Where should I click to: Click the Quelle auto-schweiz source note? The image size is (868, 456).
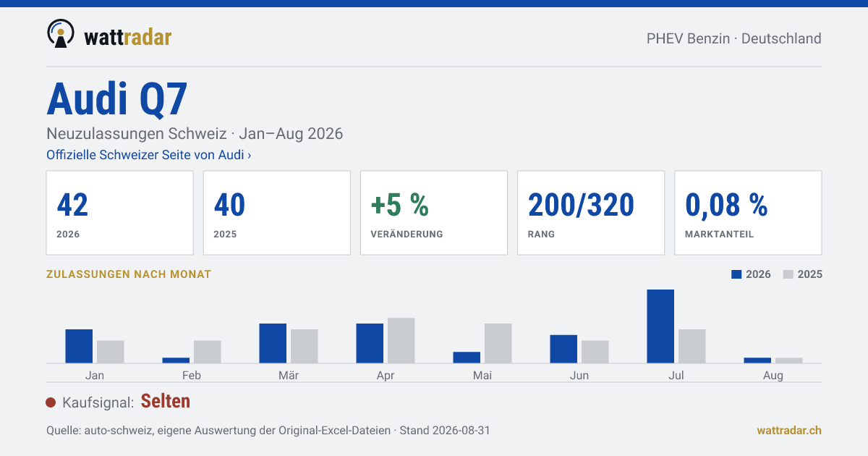268,430
